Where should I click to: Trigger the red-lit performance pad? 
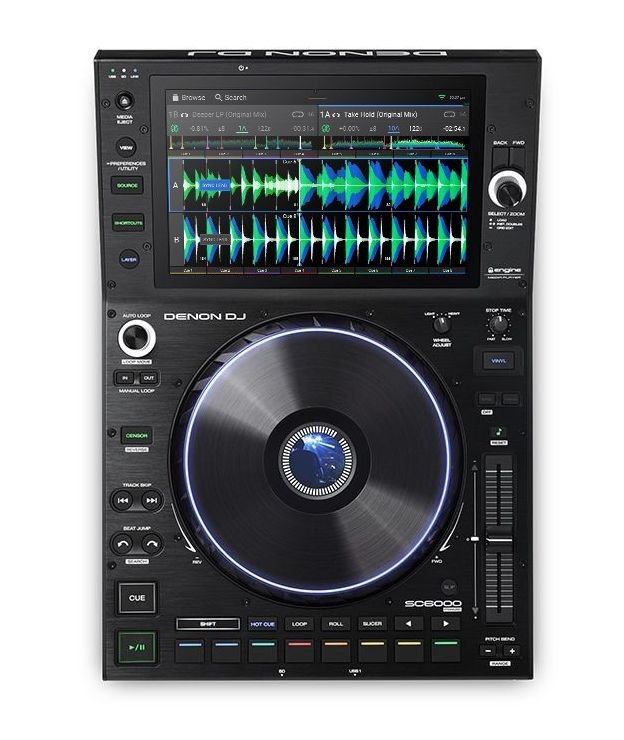[x=299, y=650]
